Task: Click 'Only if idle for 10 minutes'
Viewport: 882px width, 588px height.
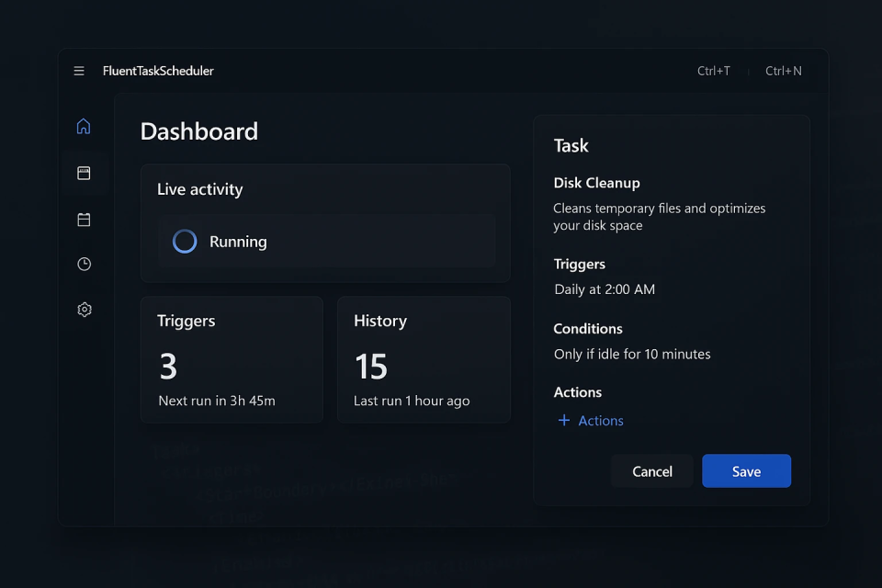Action: click(x=632, y=354)
